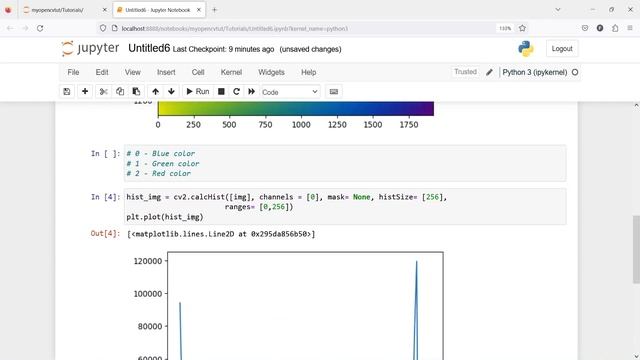
Task: Click the plt.plot(hist_img) code line
Action: (164, 217)
